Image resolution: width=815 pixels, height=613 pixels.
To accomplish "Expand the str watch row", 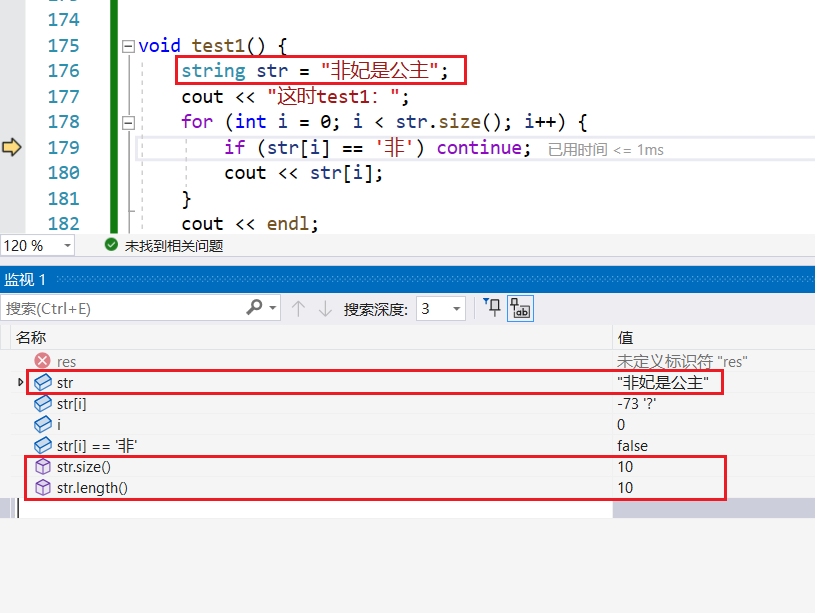I will pos(20,382).
